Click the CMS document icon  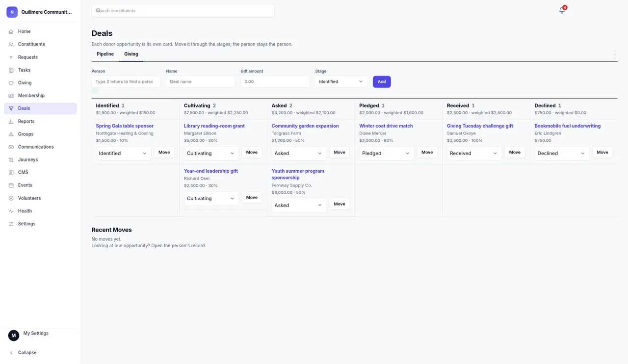[x=11, y=172]
